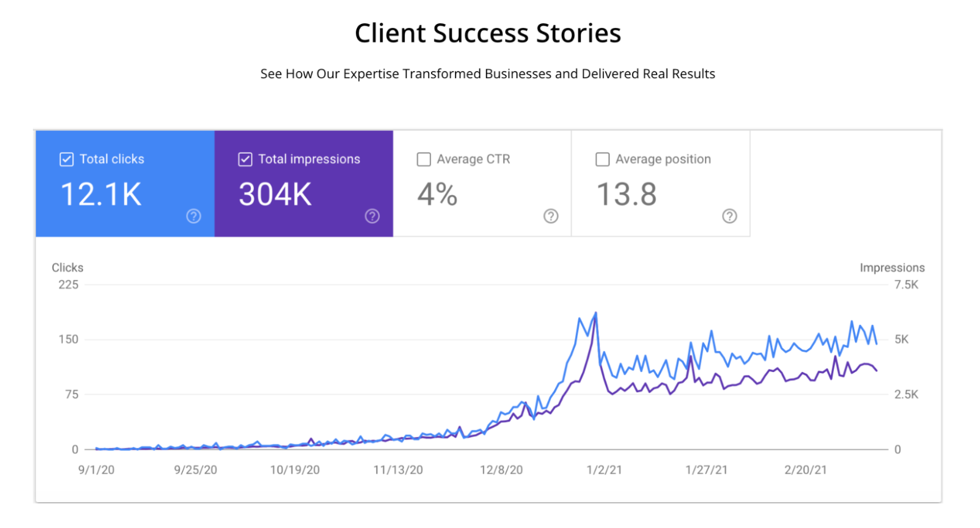The width and height of the screenshot is (980, 528).
Task: Click the 1/2/21 date label
Action: tap(604, 470)
